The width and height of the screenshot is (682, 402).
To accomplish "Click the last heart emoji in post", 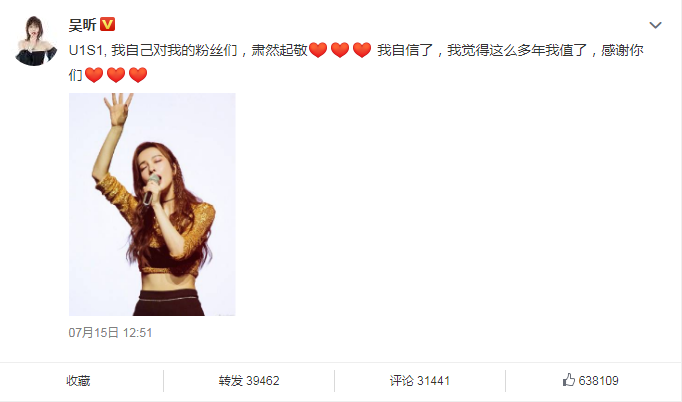I will [x=138, y=75].
